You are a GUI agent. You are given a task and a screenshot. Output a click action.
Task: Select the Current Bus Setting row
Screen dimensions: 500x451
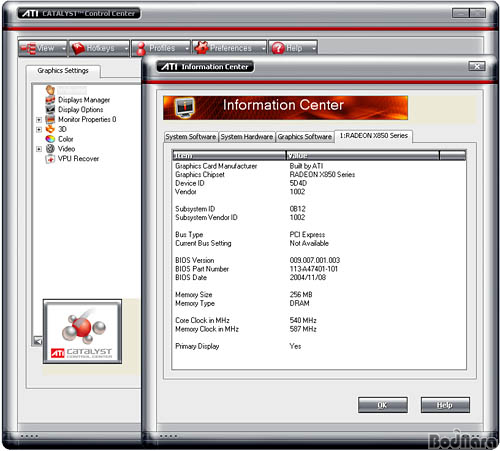pyautogui.click(x=319, y=243)
